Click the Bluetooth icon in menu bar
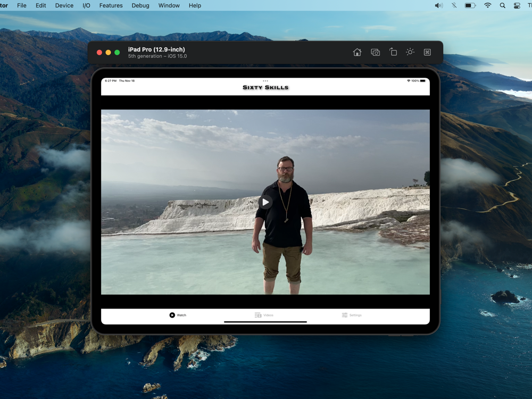This screenshot has height=399, width=532. pos(454,5)
